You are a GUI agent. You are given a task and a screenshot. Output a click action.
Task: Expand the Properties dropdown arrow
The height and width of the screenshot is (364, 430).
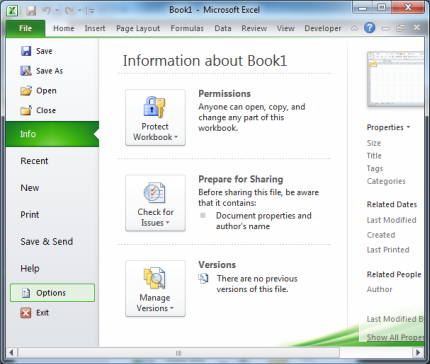tap(408, 127)
